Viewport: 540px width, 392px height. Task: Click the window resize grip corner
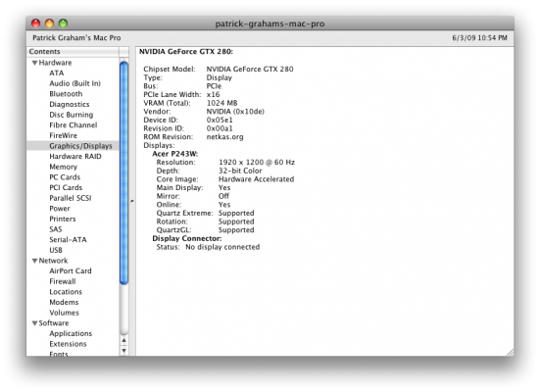tap(510, 352)
